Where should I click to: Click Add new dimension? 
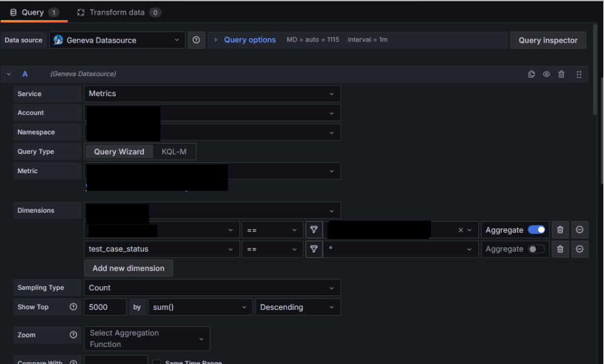tap(128, 268)
